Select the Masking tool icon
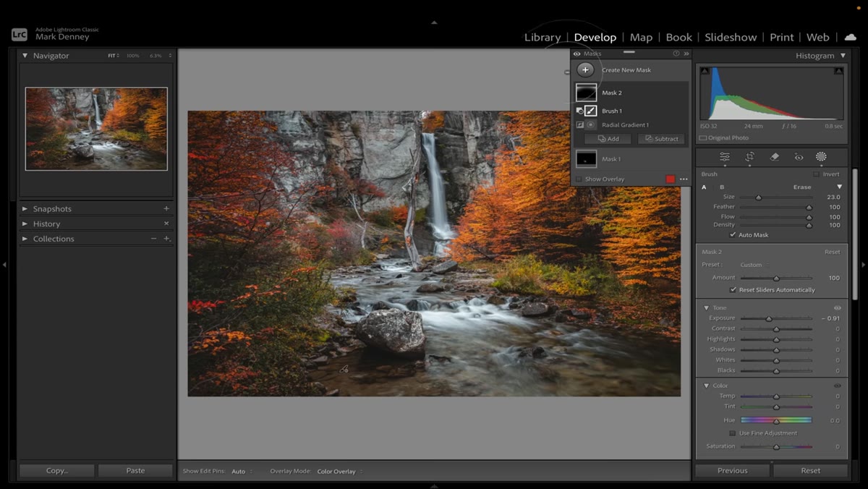 click(821, 157)
